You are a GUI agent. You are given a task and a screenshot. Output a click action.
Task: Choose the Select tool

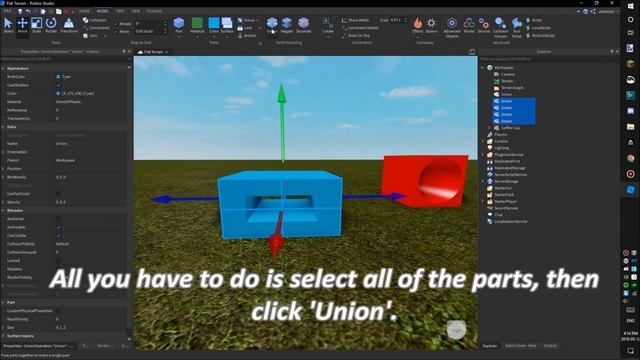coord(8,25)
